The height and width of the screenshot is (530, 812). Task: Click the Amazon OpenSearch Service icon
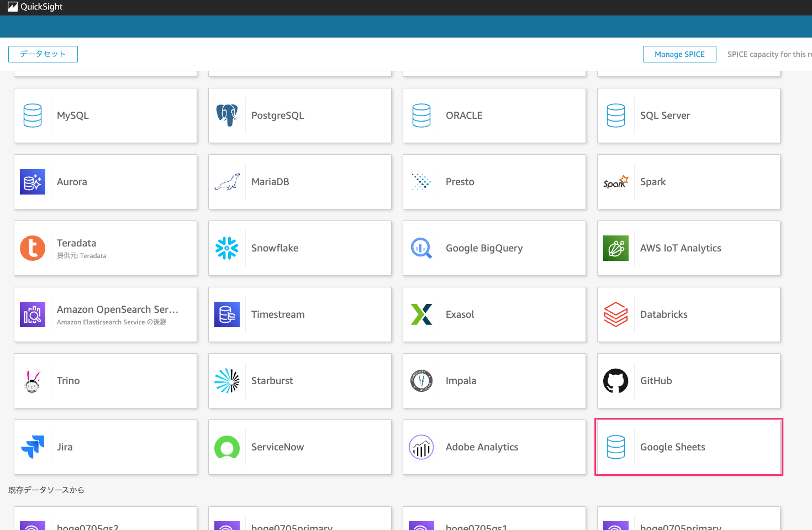(33, 314)
